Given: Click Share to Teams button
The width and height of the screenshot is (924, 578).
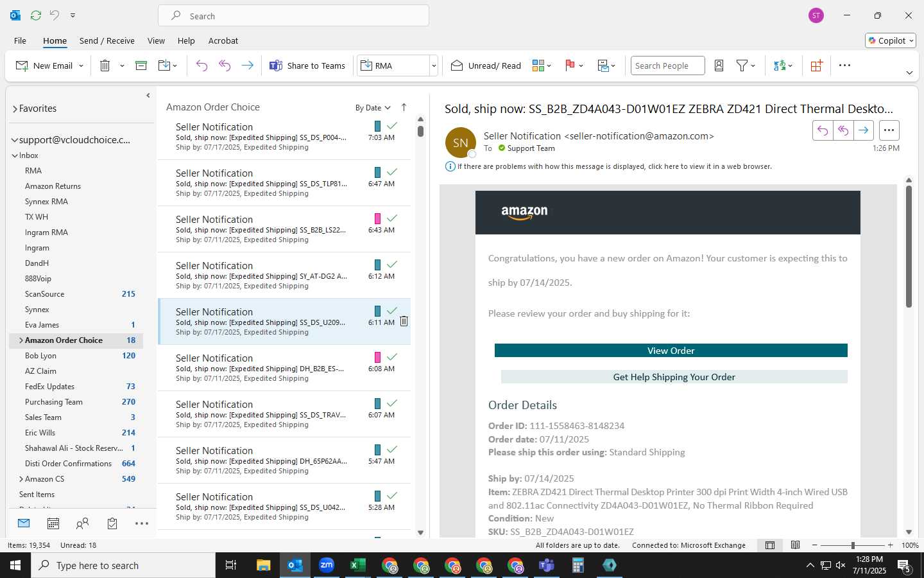Looking at the screenshot, I should [x=307, y=66].
